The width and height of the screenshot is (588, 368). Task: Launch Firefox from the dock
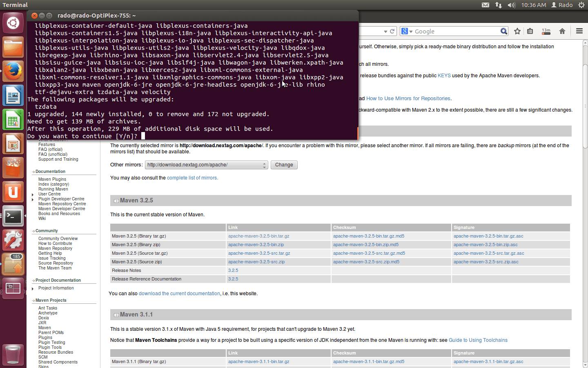coord(13,71)
